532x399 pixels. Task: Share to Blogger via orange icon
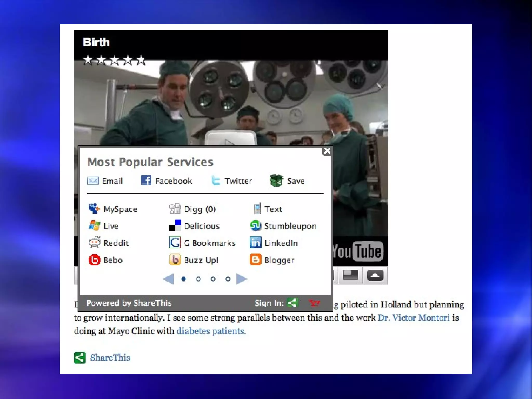tap(256, 260)
